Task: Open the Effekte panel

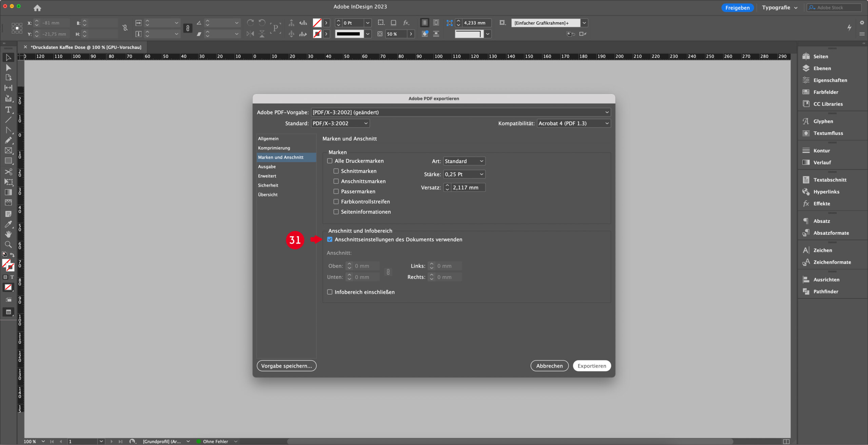Action: [x=822, y=203]
